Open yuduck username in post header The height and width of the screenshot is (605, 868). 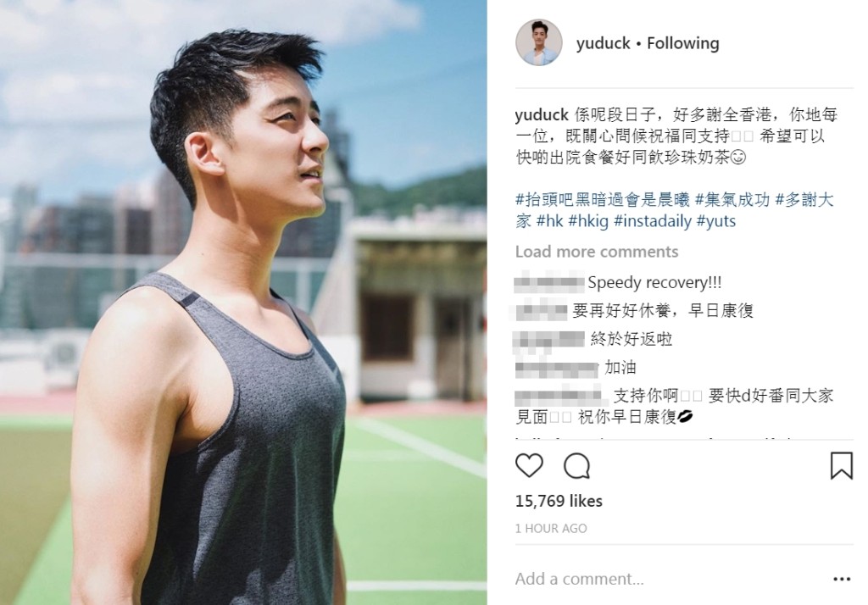pos(603,43)
